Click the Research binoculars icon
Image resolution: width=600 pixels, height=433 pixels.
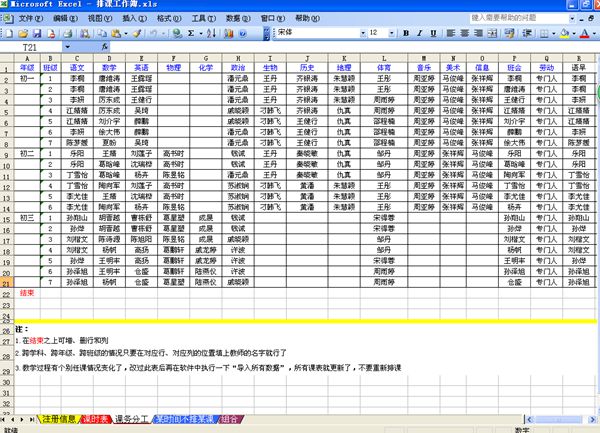pos(85,34)
